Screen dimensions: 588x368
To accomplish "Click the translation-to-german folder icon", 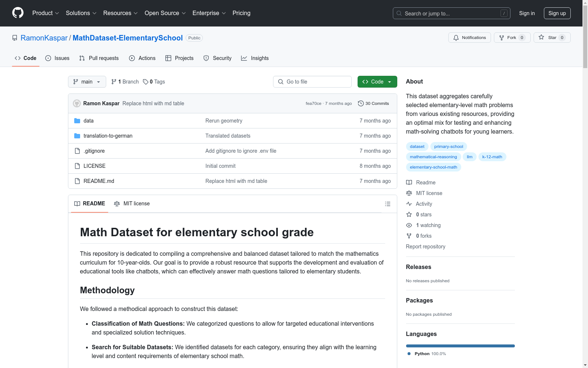I will (77, 136).
